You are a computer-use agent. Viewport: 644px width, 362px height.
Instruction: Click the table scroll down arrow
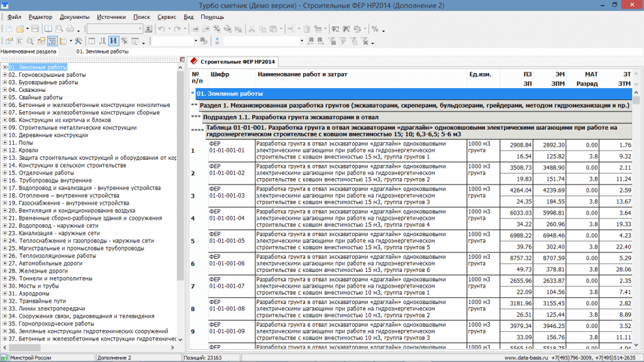636,345
